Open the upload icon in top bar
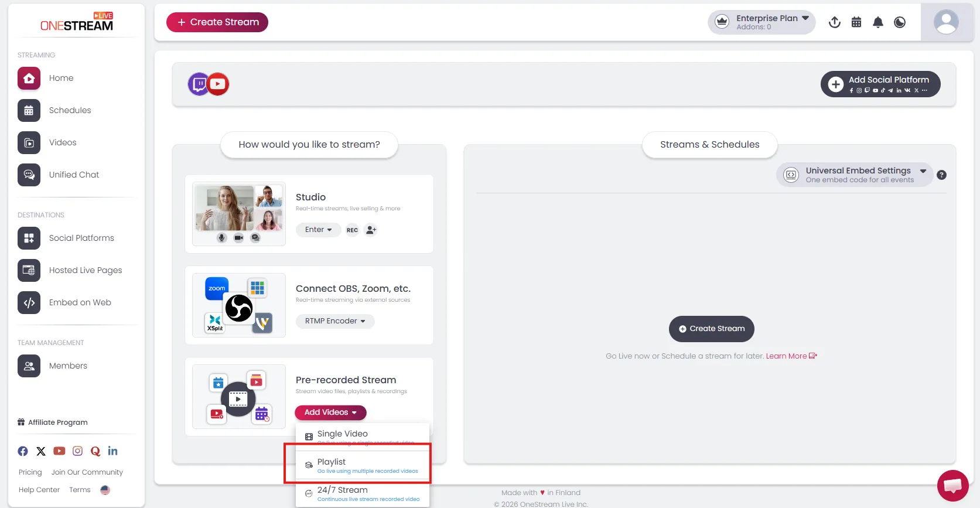Viewport: 980px width, 508px height. point(835,22)
